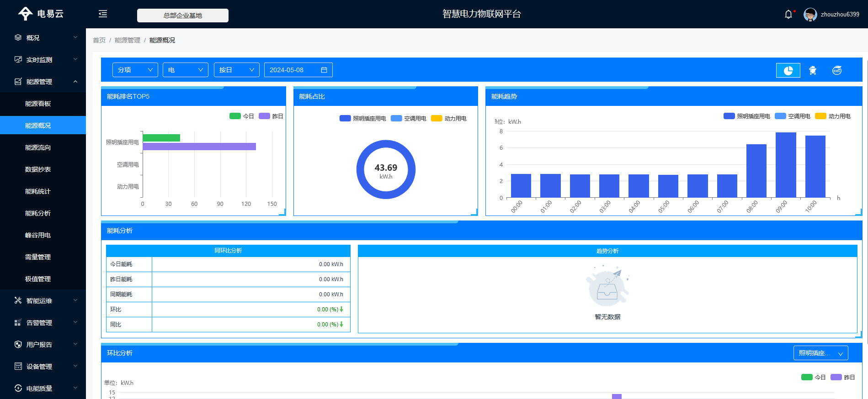Open 极值管理 sidebar link

pos(43,279)
